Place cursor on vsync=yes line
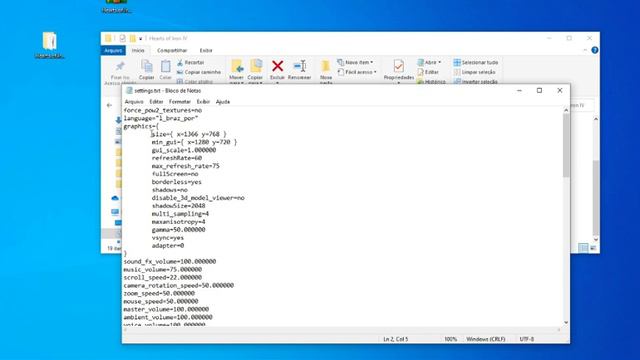The height and width of the screenshot is (360, 640). pyautogui.click(x=168, y=238)
